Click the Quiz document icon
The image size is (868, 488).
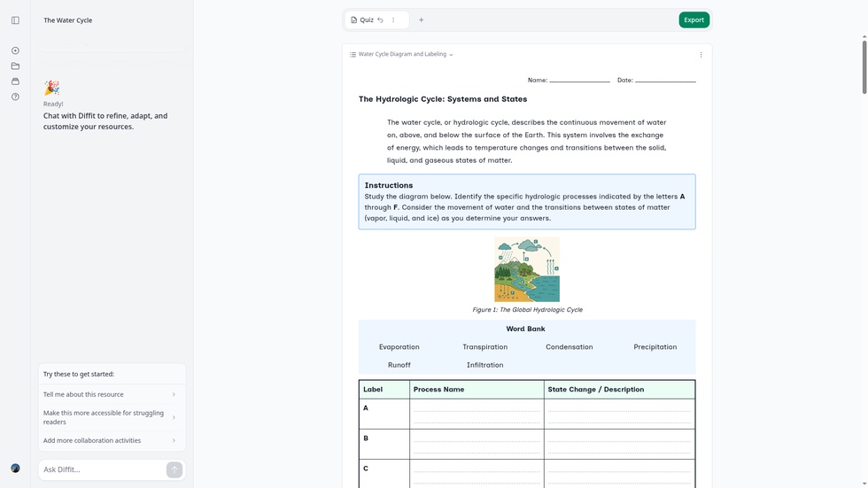[353, 19]
